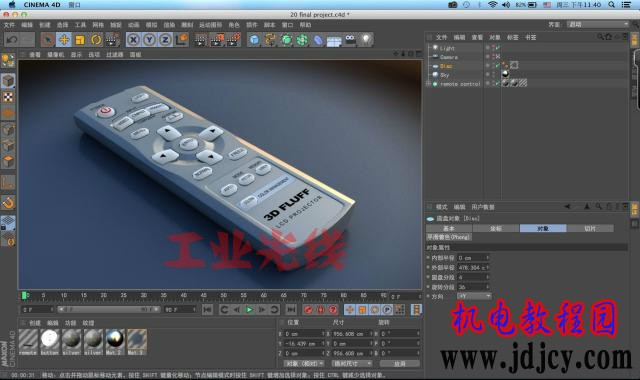
Task: Select the Move tool in top toolbar
Action: click(x=64, y=40)
